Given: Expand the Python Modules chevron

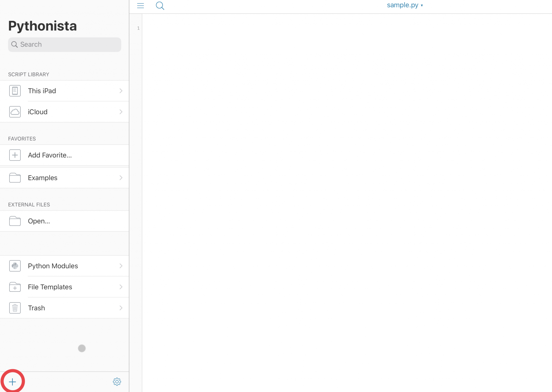Looking at the screenshot, I should (121, 266).
